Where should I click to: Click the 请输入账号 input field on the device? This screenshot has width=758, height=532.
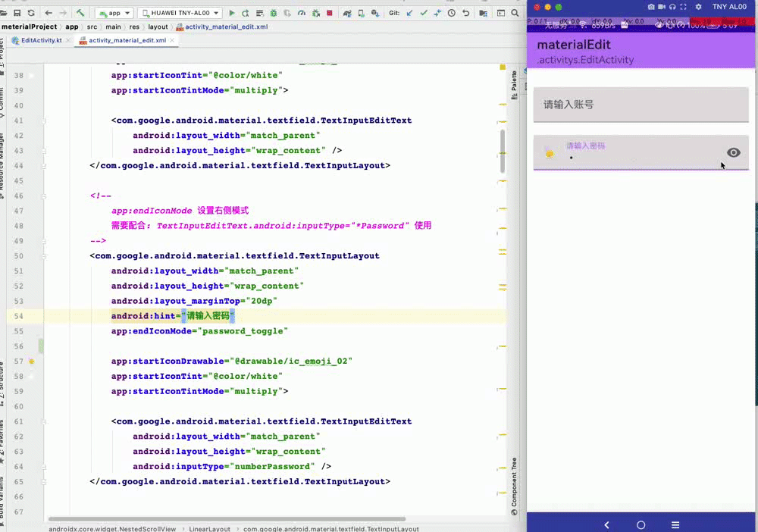pos(641,104)
